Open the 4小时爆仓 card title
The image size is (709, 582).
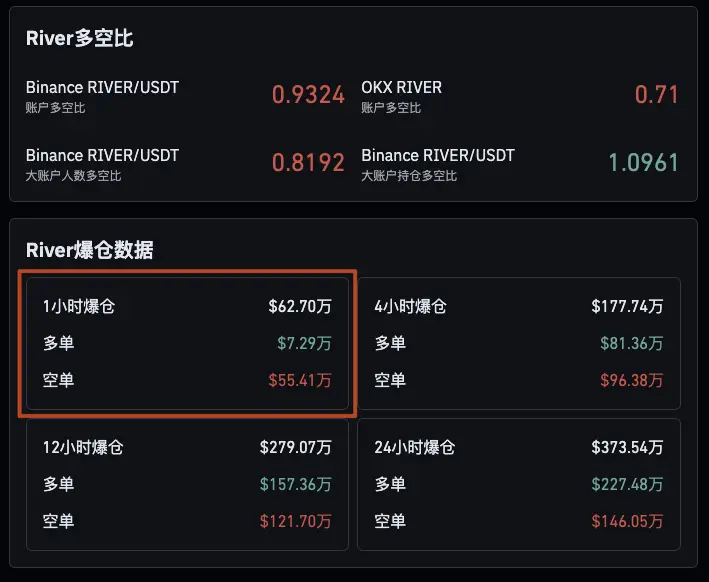tap(411, 307)
